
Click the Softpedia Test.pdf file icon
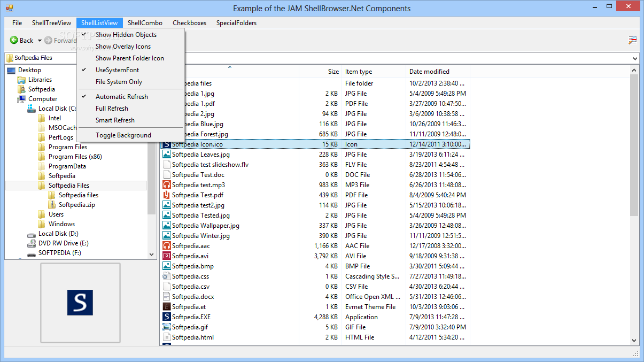(x=167, y=195)
